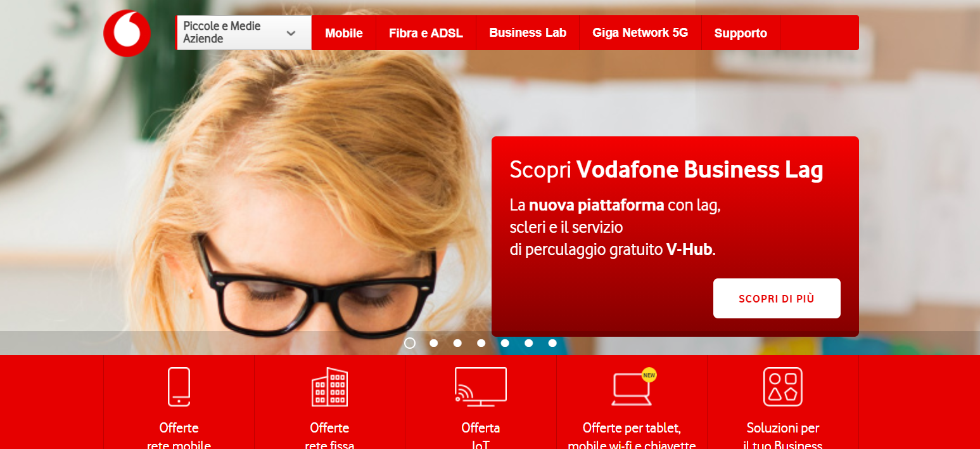Open the Offerte rete fissa link

pyautogui.click(x=329, y=436)
